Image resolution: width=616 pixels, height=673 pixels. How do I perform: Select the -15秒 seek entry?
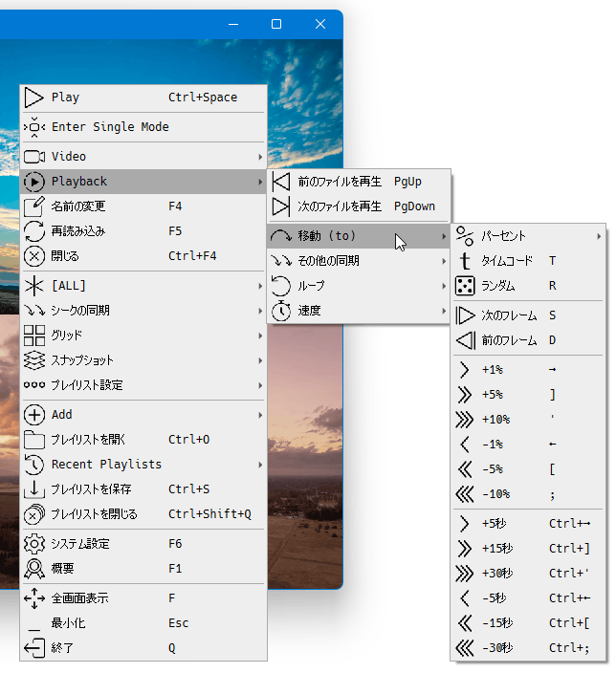coord(528,623)
